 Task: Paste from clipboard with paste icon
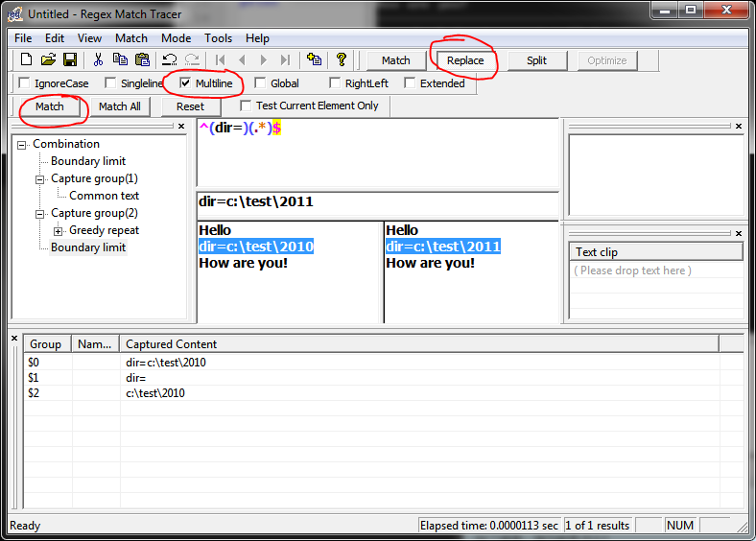click(142, 59)
